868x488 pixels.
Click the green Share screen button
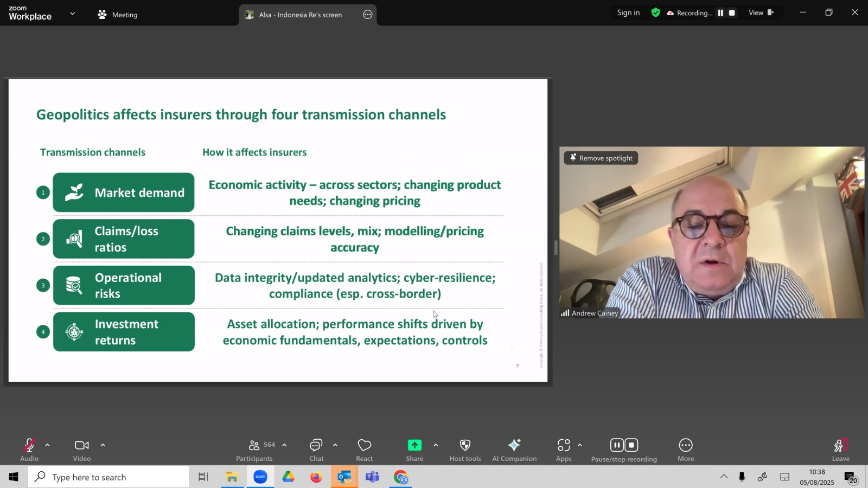point(414,450)
